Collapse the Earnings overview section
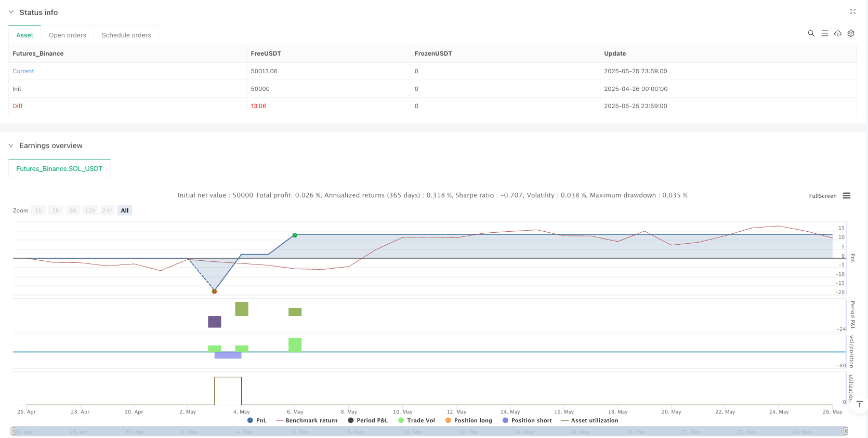This screenshot has height=438, width=868. [x=11, y=145]
